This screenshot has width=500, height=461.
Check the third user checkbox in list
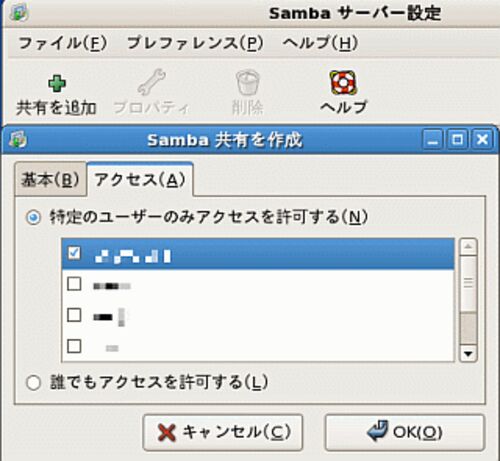(74, 315)
